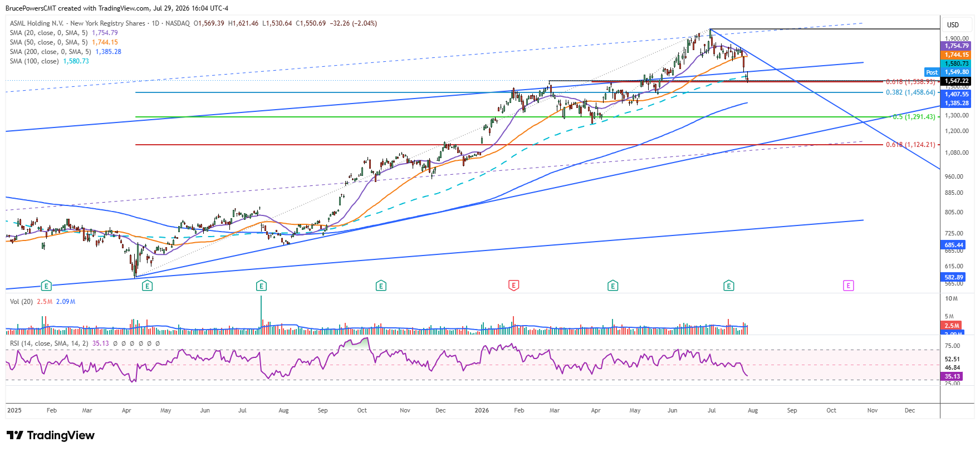Click the 35.13 RSI value in legend

click(101, 343)
